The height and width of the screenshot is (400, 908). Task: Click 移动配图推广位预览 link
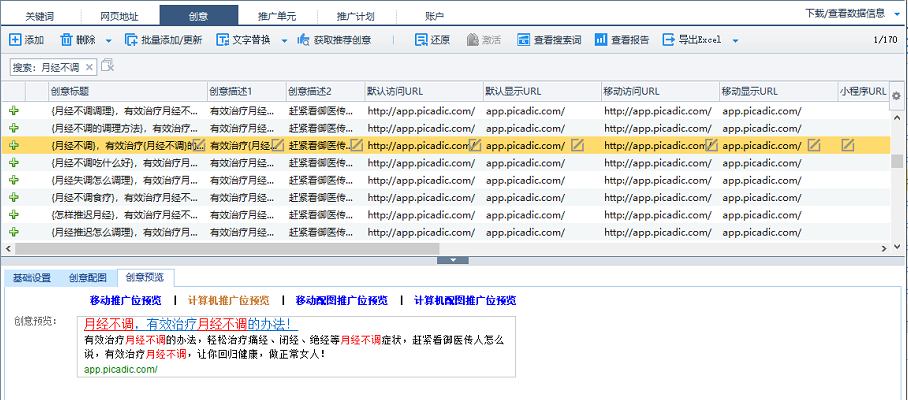click(x=342, y=300)
